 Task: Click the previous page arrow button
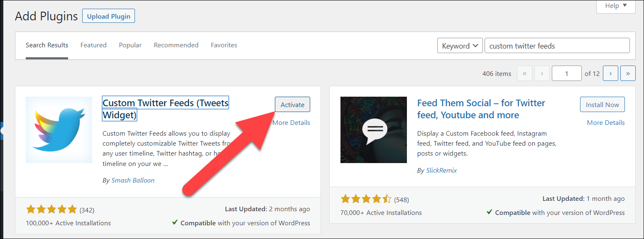[x=542, y=73]
